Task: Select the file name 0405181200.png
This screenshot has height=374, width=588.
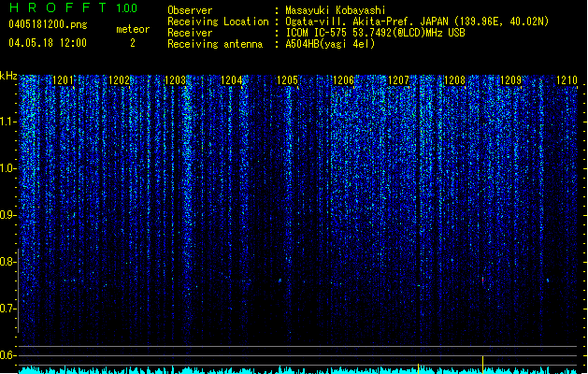Action: coord(48,24)
